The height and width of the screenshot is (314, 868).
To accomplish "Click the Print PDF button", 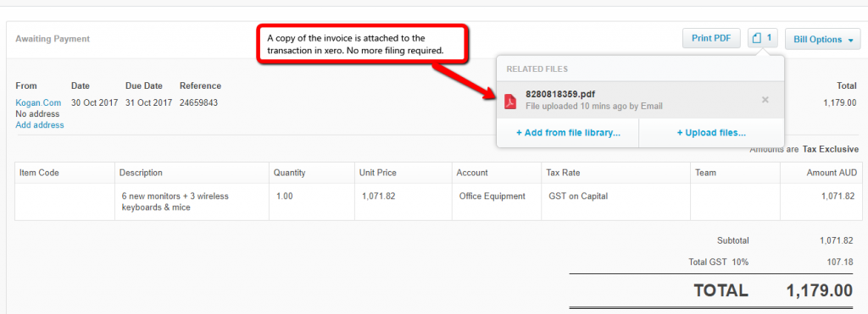I will 711,39.
